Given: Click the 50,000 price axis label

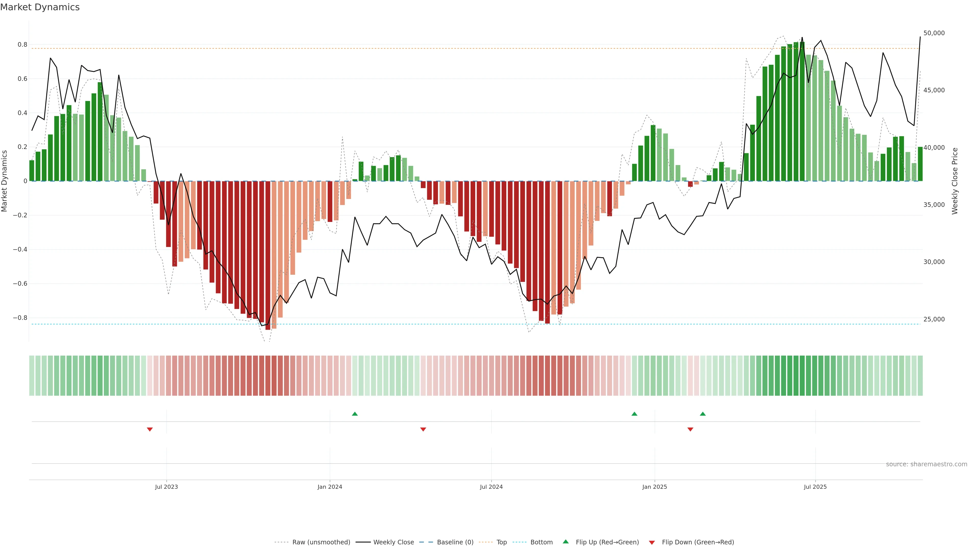Looking at the screenshot, I should (934, 33).
